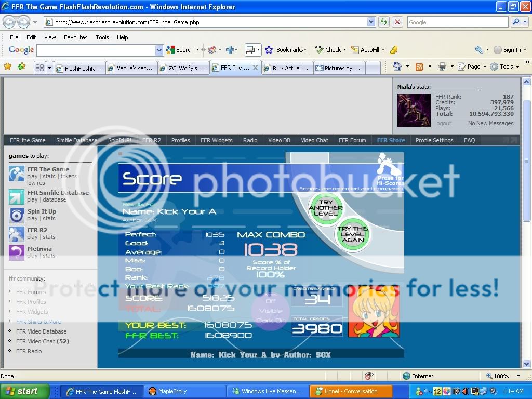The image size is (532, 399).
Task: Click the Try Another Level button
Action: click(326, 208)
